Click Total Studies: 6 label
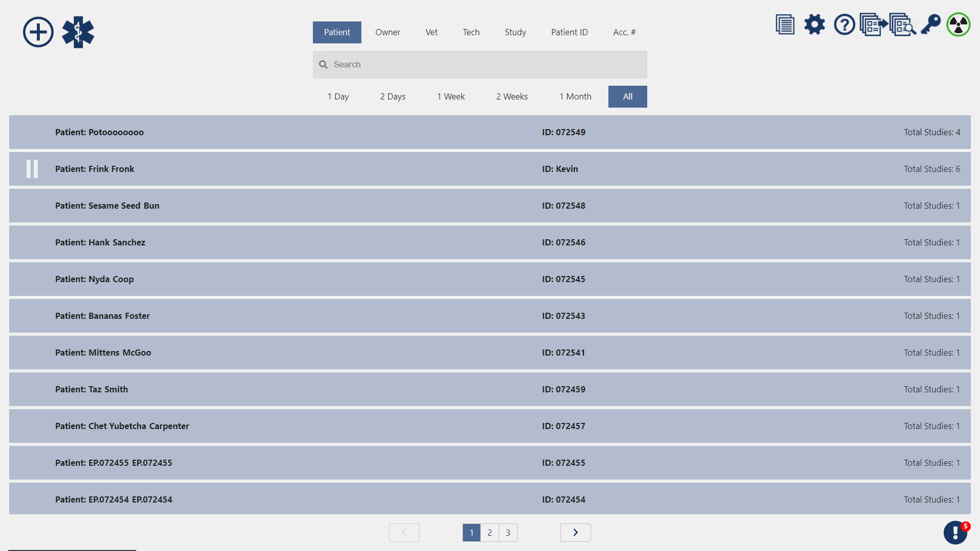 (932, 169)
